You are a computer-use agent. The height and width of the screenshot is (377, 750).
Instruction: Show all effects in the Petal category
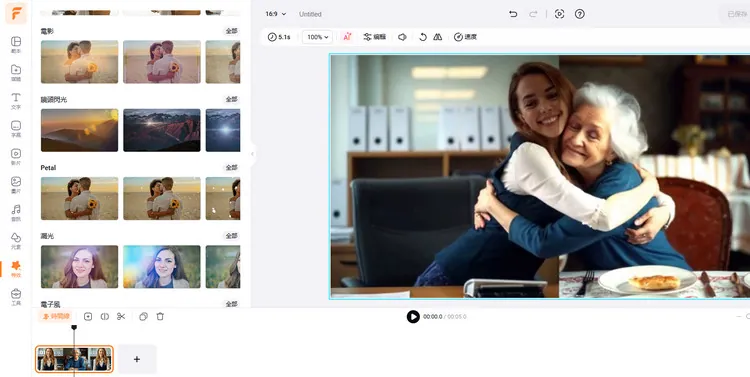pyautogui.click(x=232, y=167)
